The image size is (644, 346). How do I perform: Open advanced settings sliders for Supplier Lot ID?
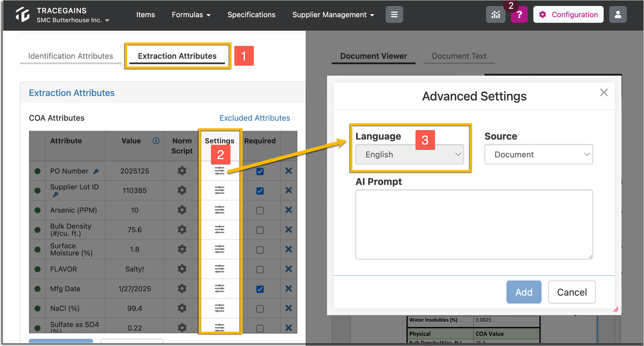pos(220,190)
